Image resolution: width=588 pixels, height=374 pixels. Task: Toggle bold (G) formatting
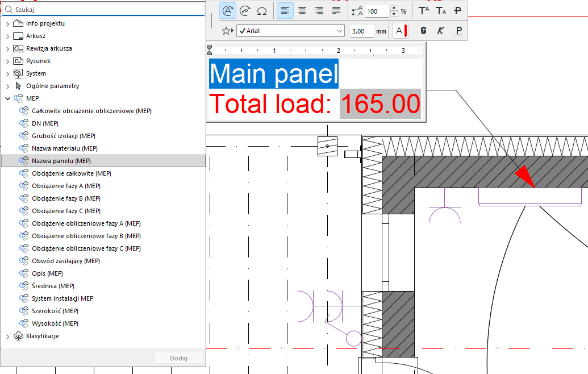pyautogui.click(x=423, y=31)
